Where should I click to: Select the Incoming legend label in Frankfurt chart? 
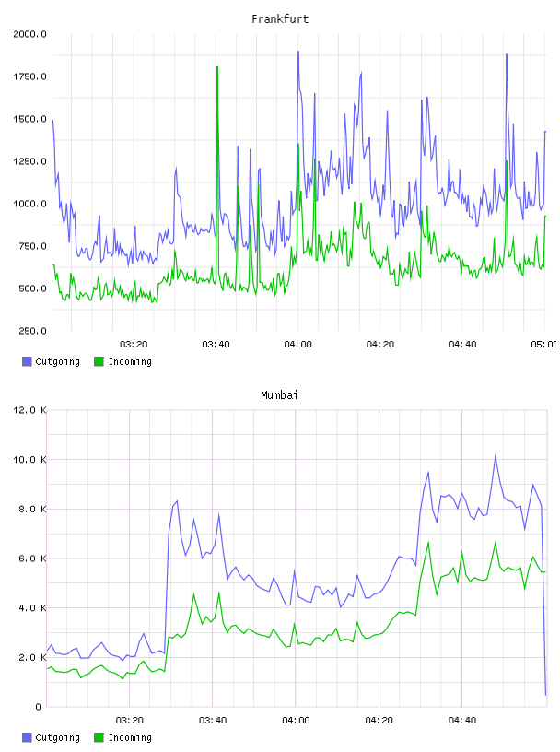[130, 362]
